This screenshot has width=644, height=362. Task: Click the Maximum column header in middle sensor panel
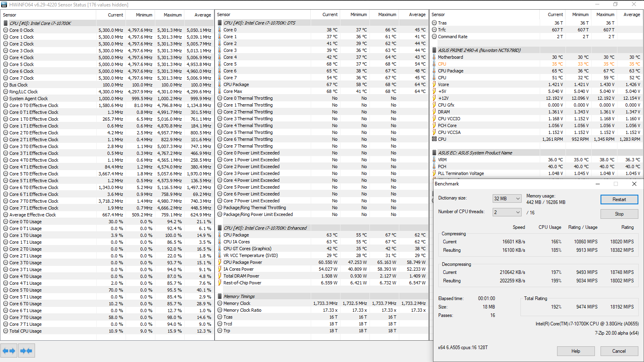(x=387, y=14)
